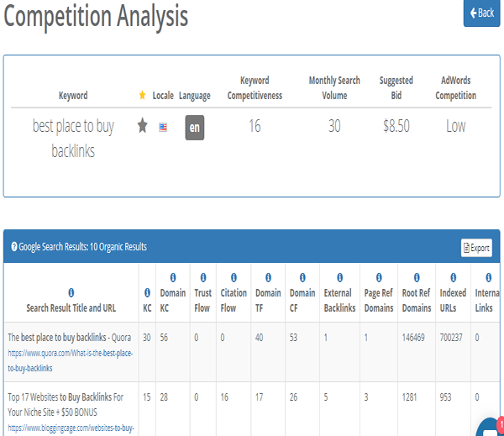Image resolution: width=504 pixels, height=436 pixels.
Task: Click help icon beside Google Search Results heading
Action: click(14, 247)
